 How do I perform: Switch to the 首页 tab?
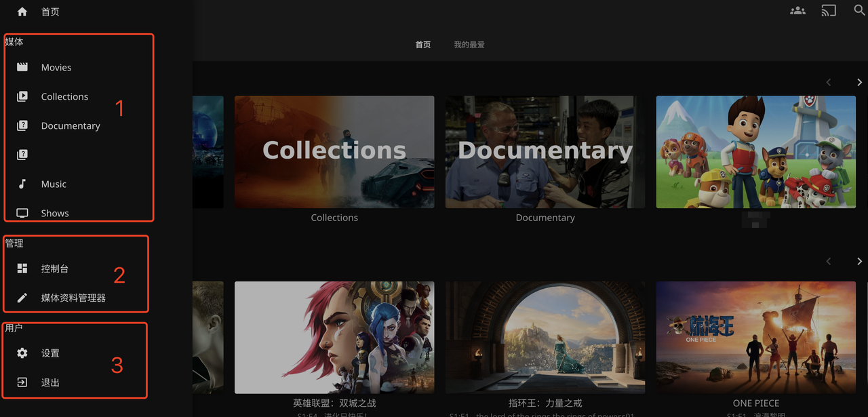pos(423,45)
